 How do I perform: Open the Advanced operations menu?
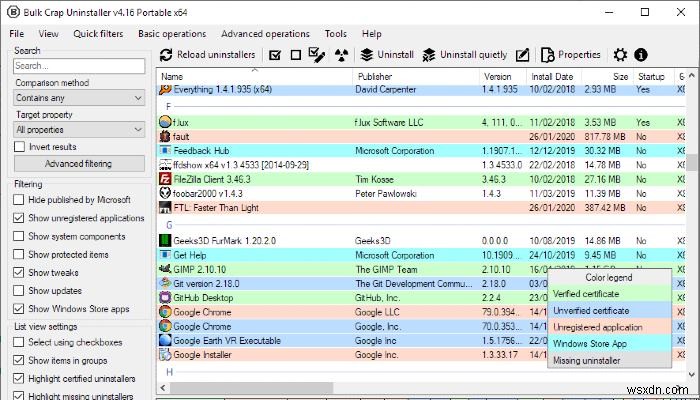[x=265, y=34]
